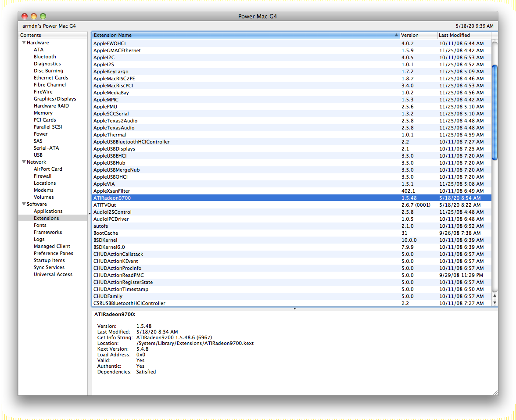The width and height of the screenshot is (516, 420).
Task: Select Fonts under Software
Action: 40,225
